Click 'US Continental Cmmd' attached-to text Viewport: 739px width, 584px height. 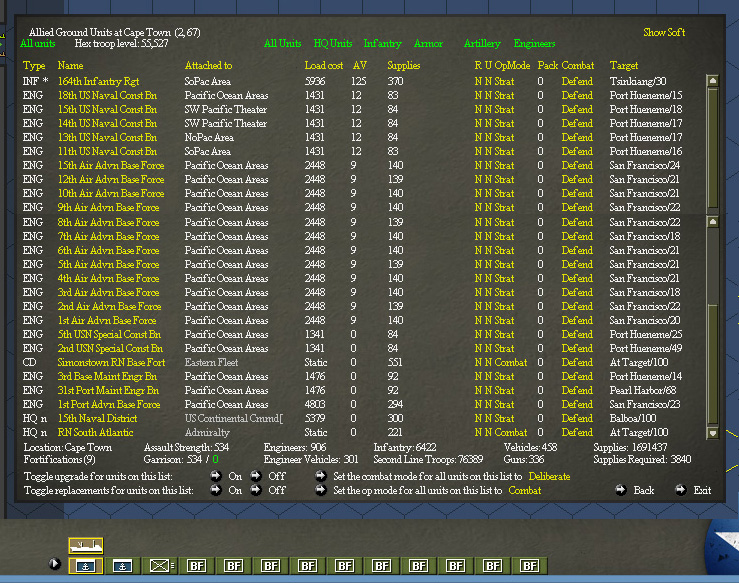click(233, 419)
